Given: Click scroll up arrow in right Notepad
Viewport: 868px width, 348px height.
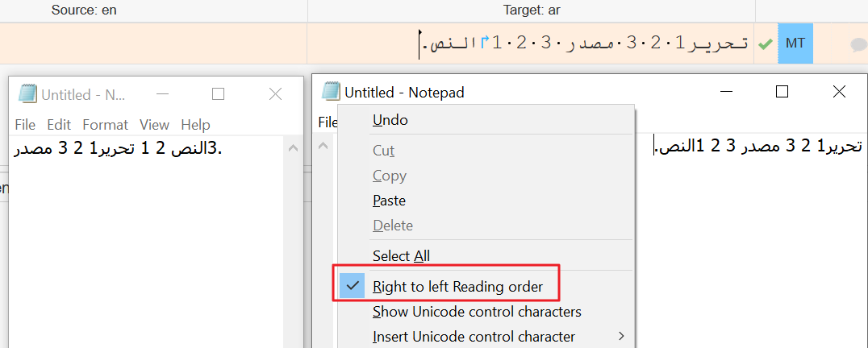Looking at the screenshot, I should click(323, 146).
